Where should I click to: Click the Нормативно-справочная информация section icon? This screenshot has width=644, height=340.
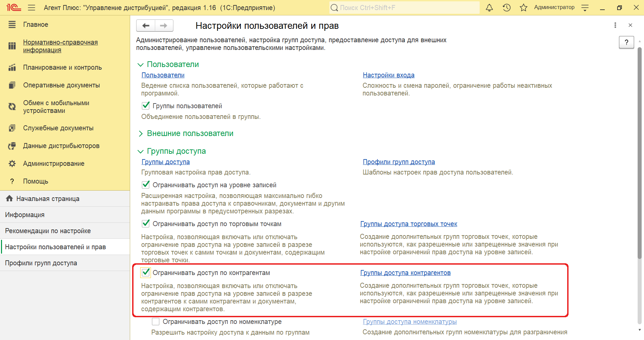(12, 46)
